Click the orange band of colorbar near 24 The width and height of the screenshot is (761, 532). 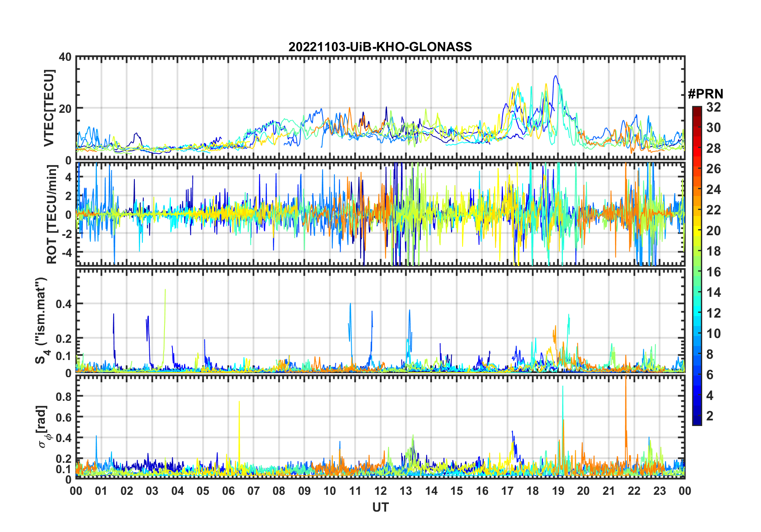click(697, 189)
